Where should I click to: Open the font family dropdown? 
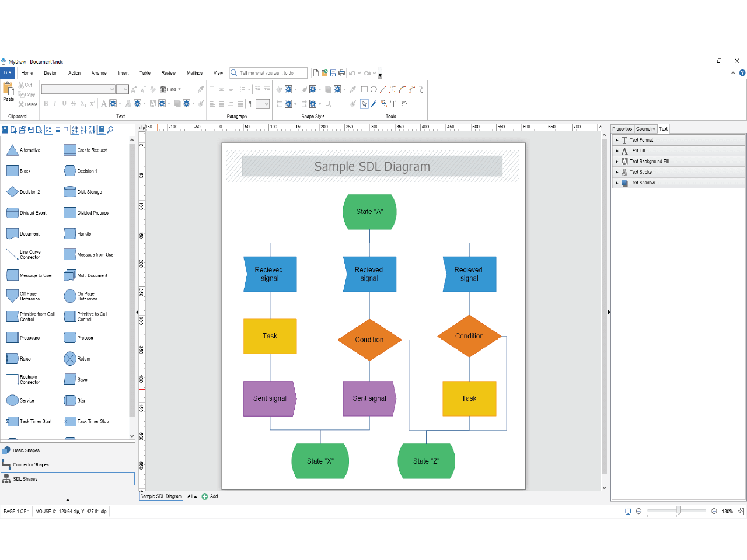coord(111,89)
